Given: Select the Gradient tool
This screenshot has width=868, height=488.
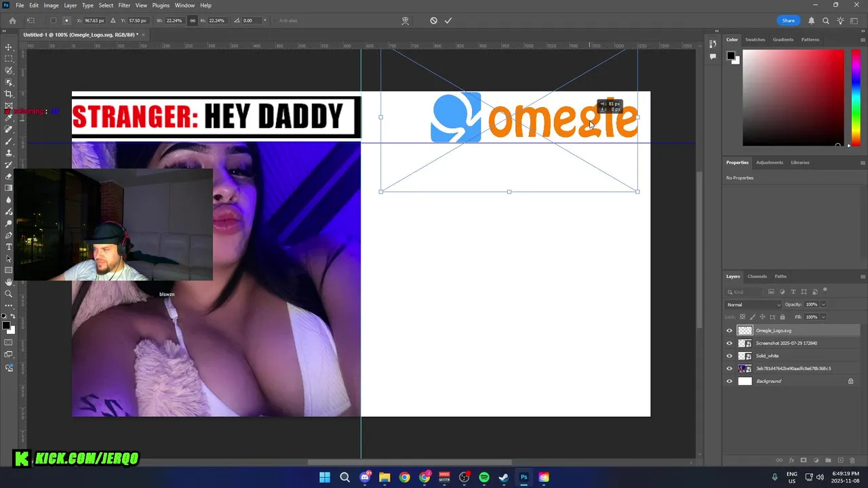Looking at the screenshot, I should tap(9, 188).
